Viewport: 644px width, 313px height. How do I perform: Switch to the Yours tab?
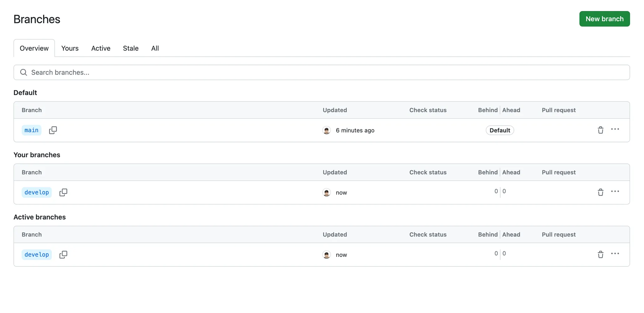tap(70, 48)
